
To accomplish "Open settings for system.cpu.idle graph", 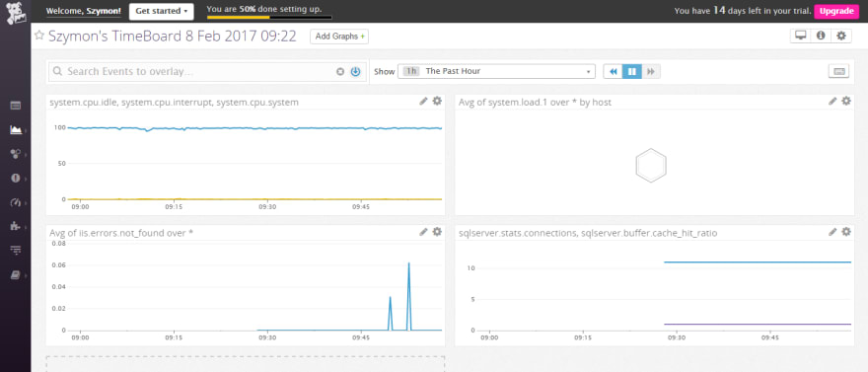I will coord(437,101).
